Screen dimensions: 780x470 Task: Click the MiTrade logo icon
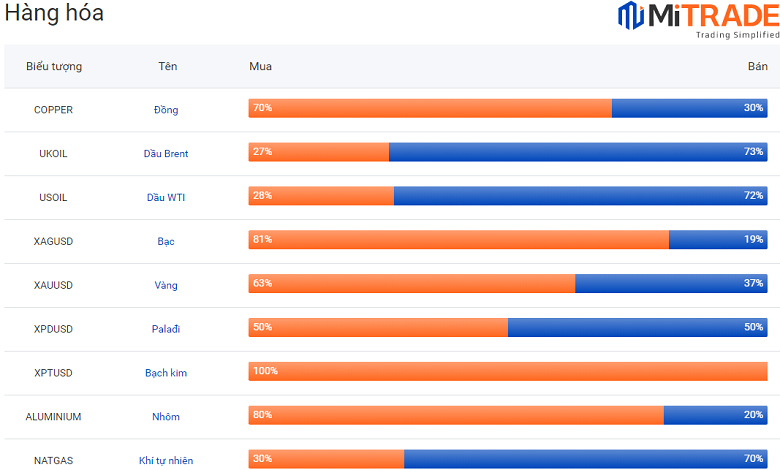tap(630, 17)
